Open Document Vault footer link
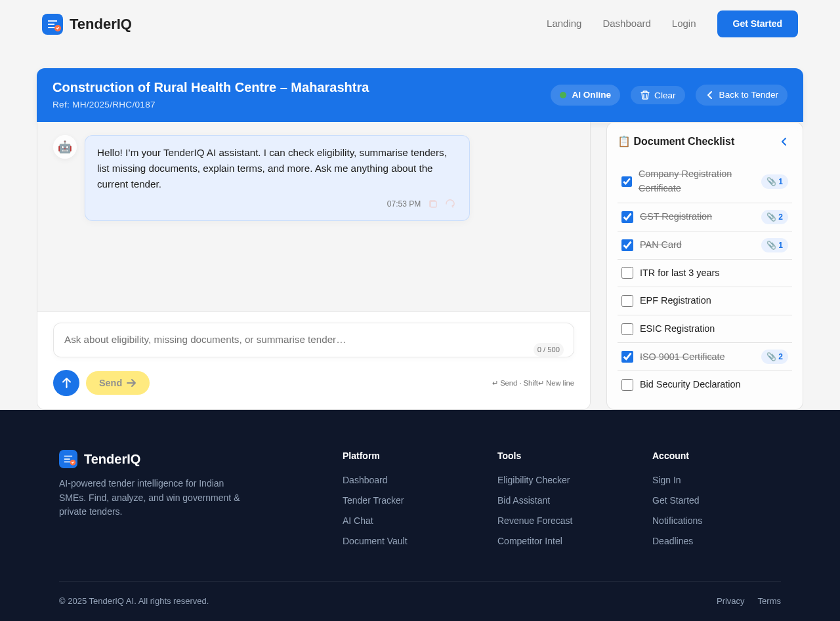 click(375, 541)
